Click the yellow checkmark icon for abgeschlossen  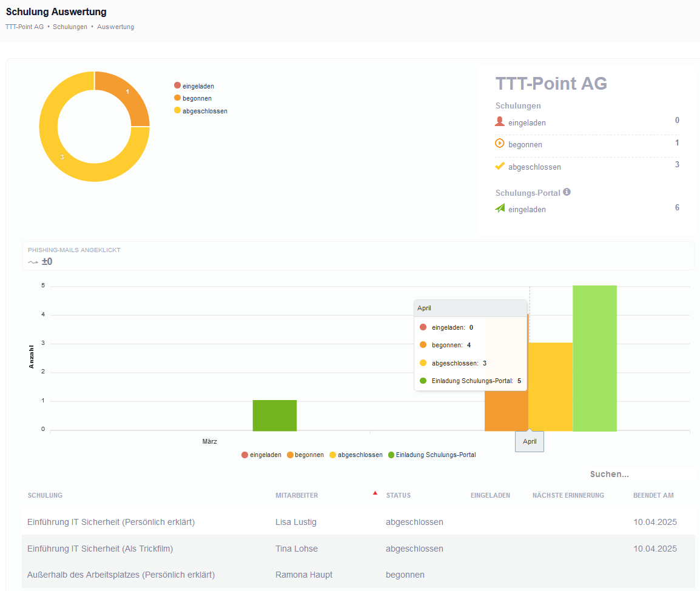pos(500,166)
